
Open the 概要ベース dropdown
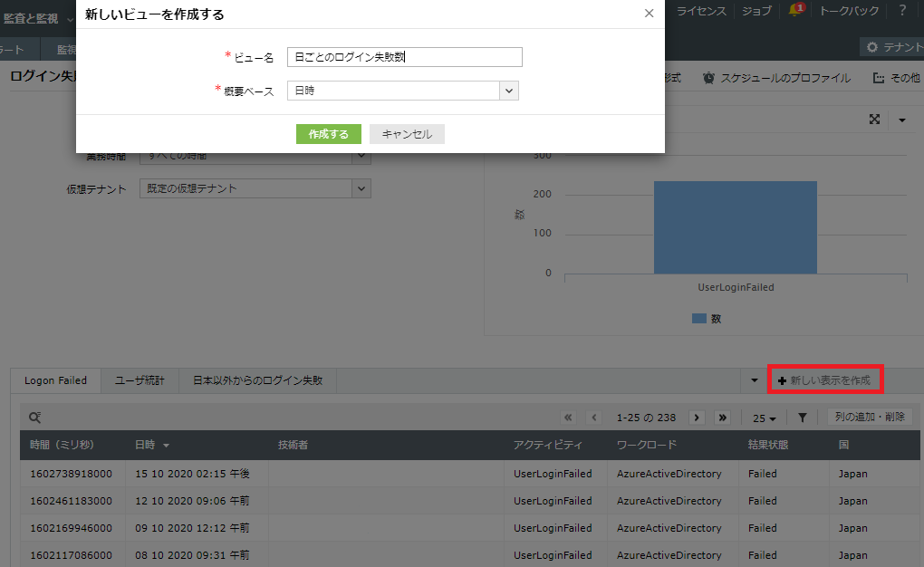509,91
